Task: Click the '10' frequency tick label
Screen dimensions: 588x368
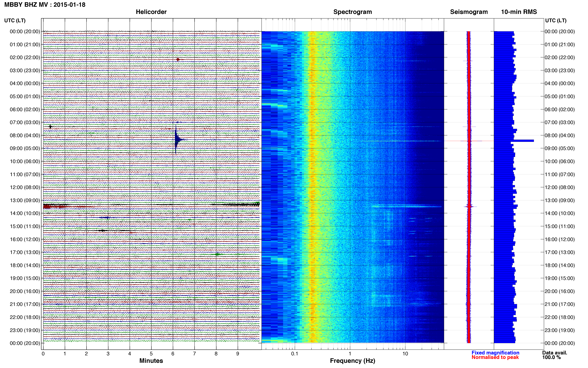Action: coord(405,354)
